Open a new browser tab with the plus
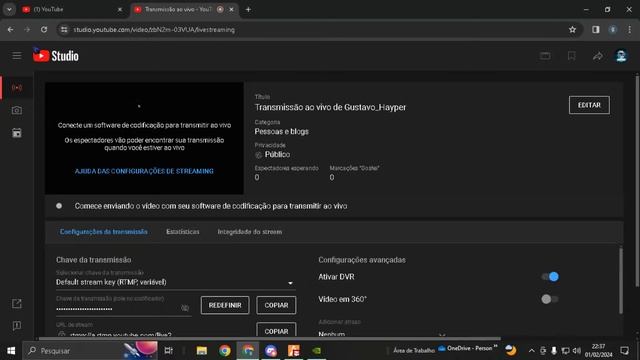This screenshot has width=640, height=360. click(x=248, y=9)
